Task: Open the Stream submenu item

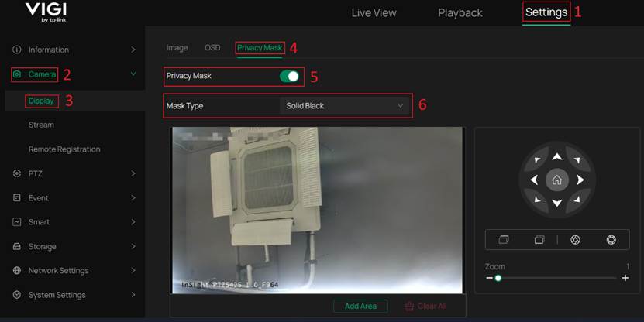Action: point(41,125)
